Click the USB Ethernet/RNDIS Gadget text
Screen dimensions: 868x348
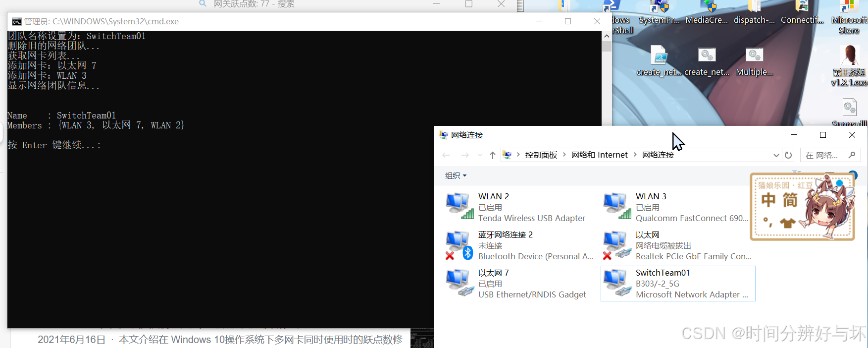click(532, 294)
